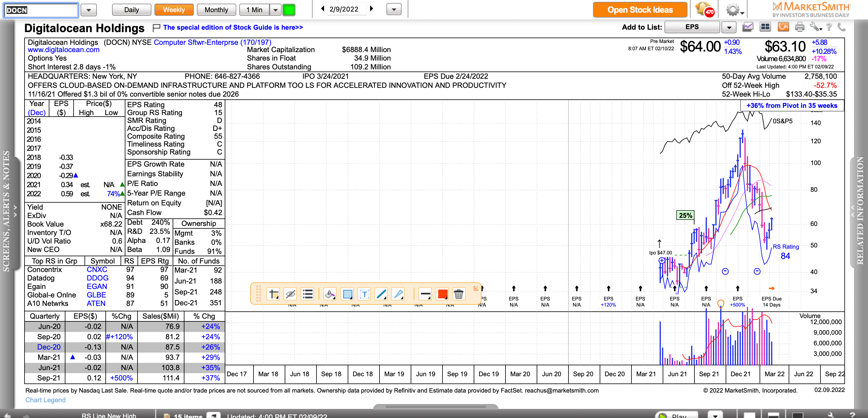This screenshot has height=418, width=868.
Task: Toggle the green 1 Min indicator box
Action: coord(289,10)
